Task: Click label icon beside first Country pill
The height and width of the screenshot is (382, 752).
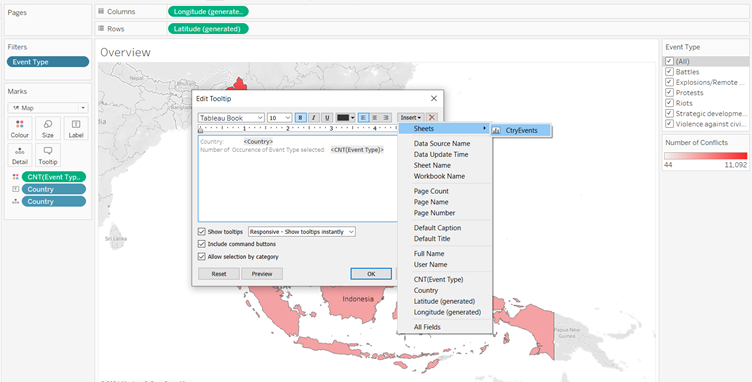Action: pyautogui.click(x=15, y=189)
